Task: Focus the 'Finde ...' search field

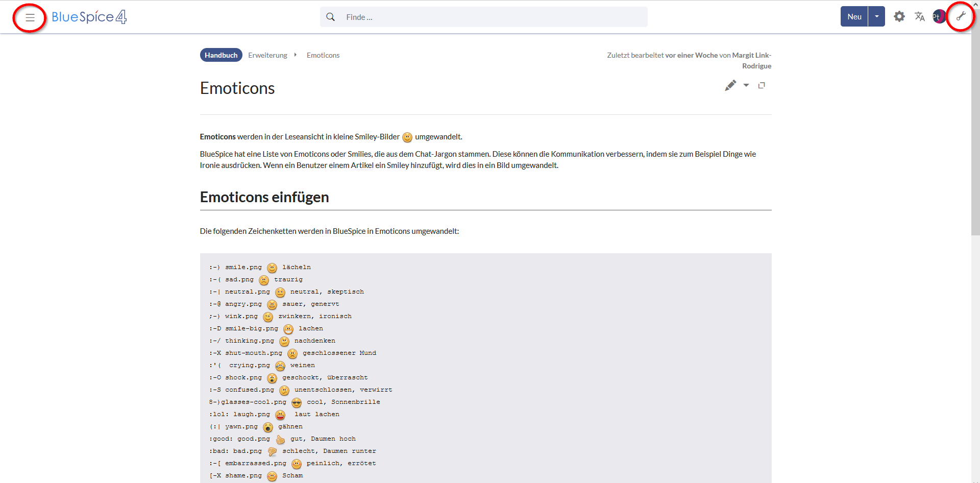Action: coord(490,17)
